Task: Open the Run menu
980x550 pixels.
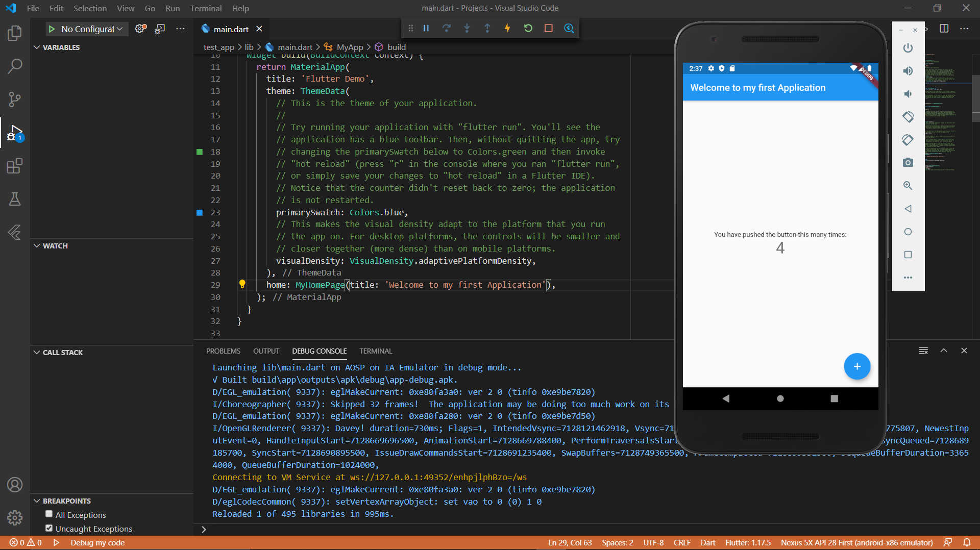Action: click(x=173, y=8)
